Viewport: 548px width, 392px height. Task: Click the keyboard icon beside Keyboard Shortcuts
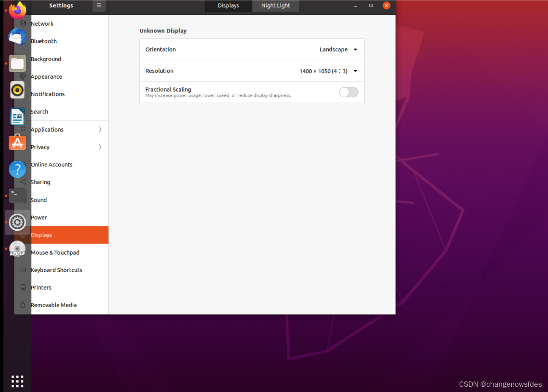pos(23,270)
